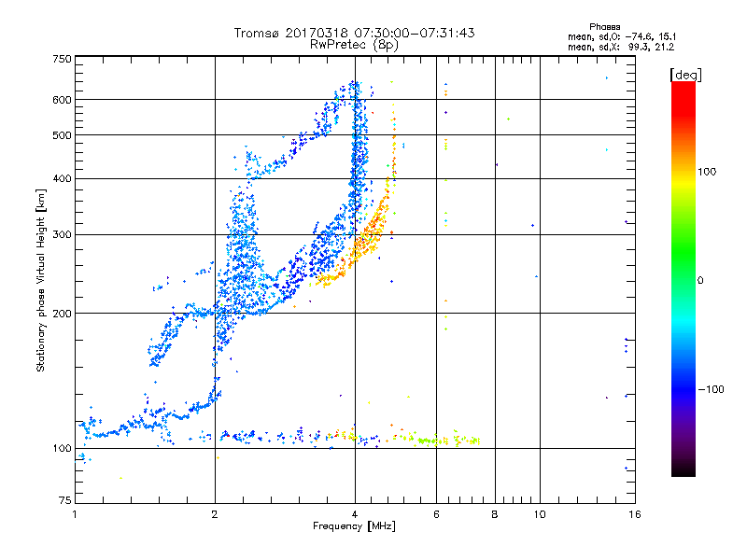Click the colorbar label '-100'
The height and width of the screenshot is (560, 747).
coord(711,389)
